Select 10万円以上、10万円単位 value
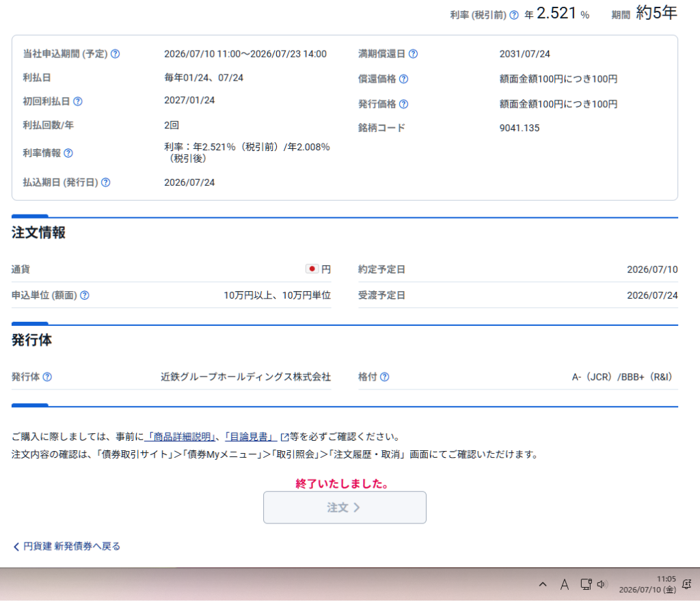The image size is (700, 602). pyautogui.click(x=278, y=295)
